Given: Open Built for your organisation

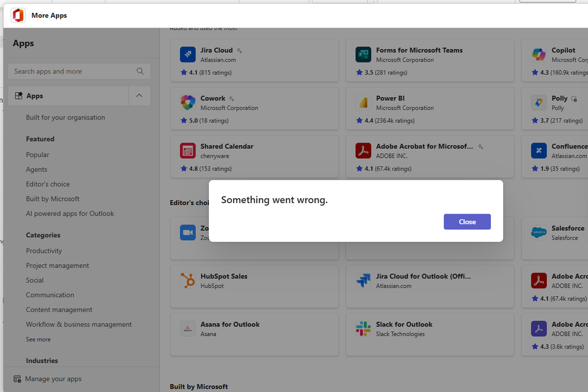Looking at the screenshot, I should (x=65, y=117).
